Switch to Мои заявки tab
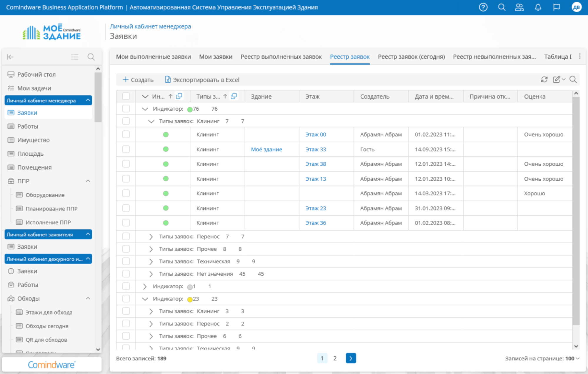588x374 pixels. 216,56
